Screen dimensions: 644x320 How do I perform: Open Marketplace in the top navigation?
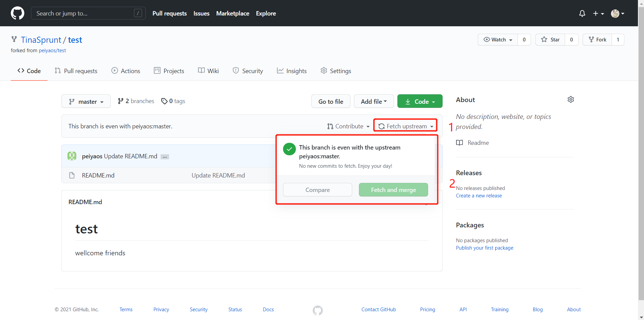coord(233,13)
